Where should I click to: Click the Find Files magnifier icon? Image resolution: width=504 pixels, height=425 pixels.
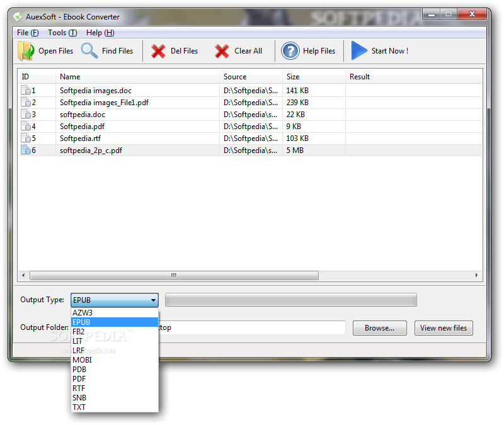(89, 51)
